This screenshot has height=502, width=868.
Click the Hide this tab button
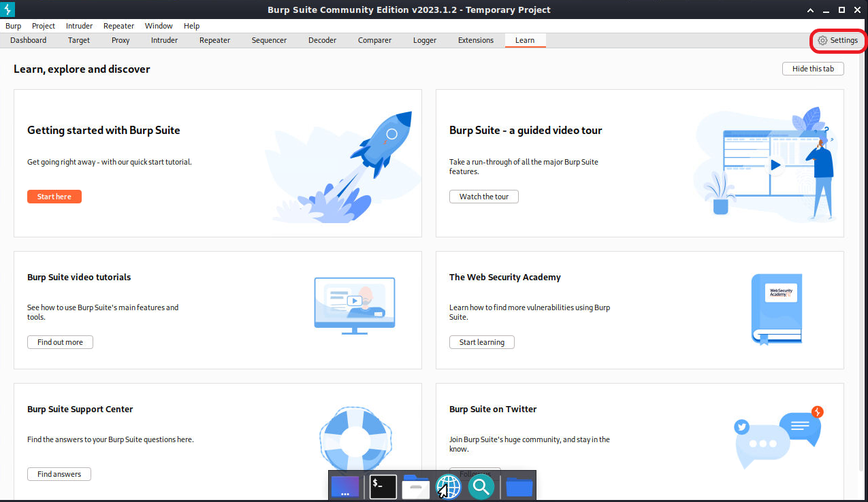pos(813,69)
